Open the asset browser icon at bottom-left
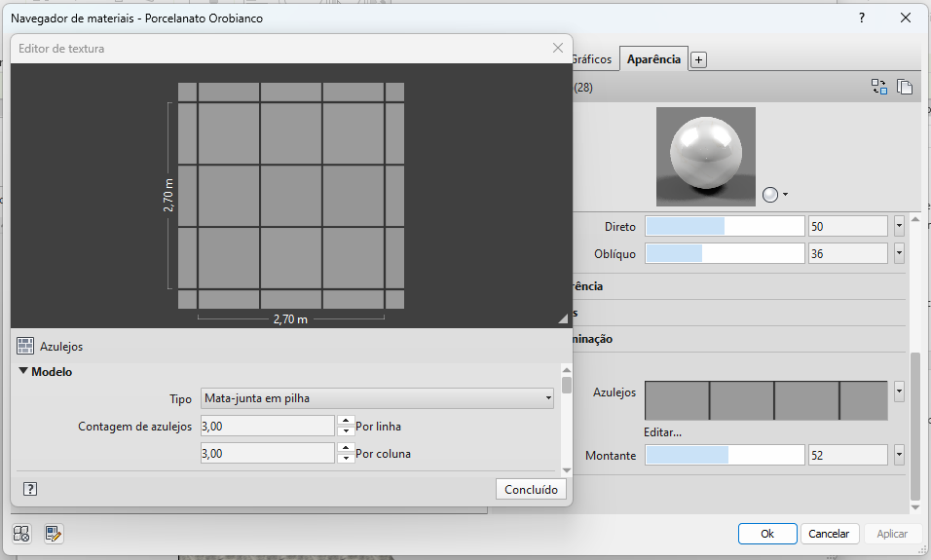 21,534
